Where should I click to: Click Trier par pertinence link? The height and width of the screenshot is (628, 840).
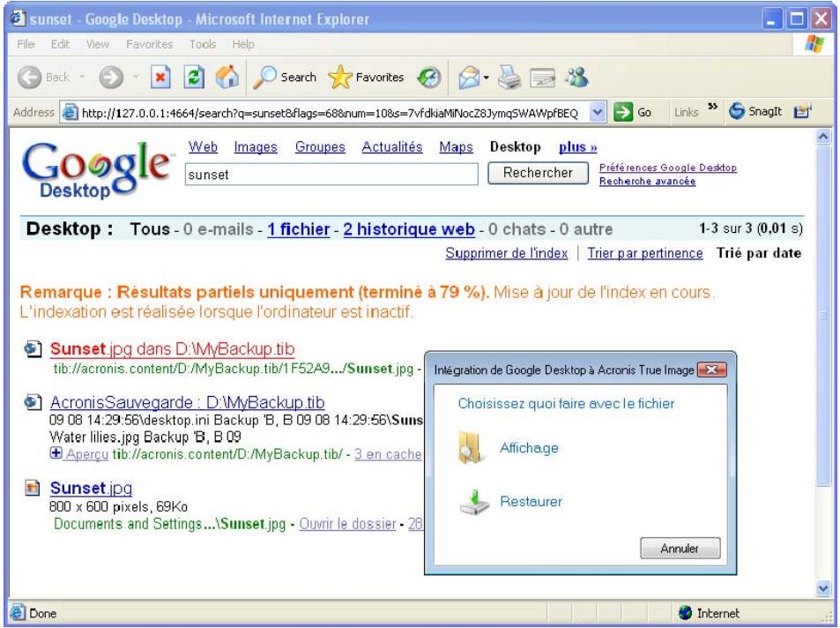coord(645,253)
